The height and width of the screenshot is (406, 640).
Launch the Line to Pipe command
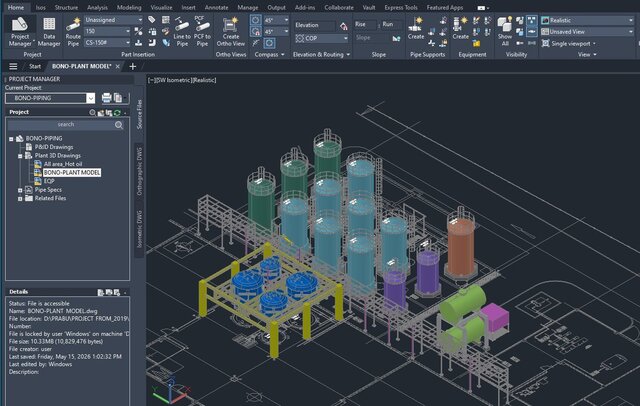pyautogui.click(x=182, y=32)
